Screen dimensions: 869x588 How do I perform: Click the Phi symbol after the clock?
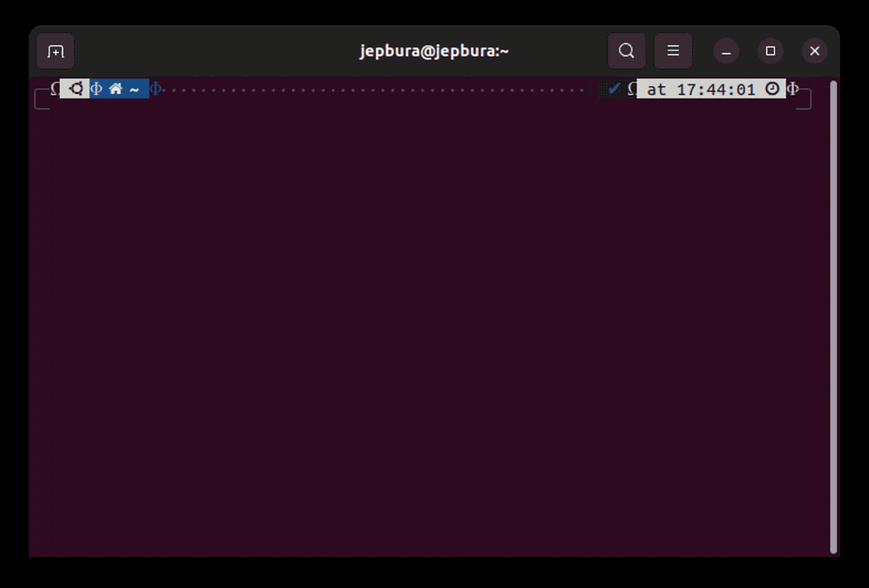pos(793,88)
